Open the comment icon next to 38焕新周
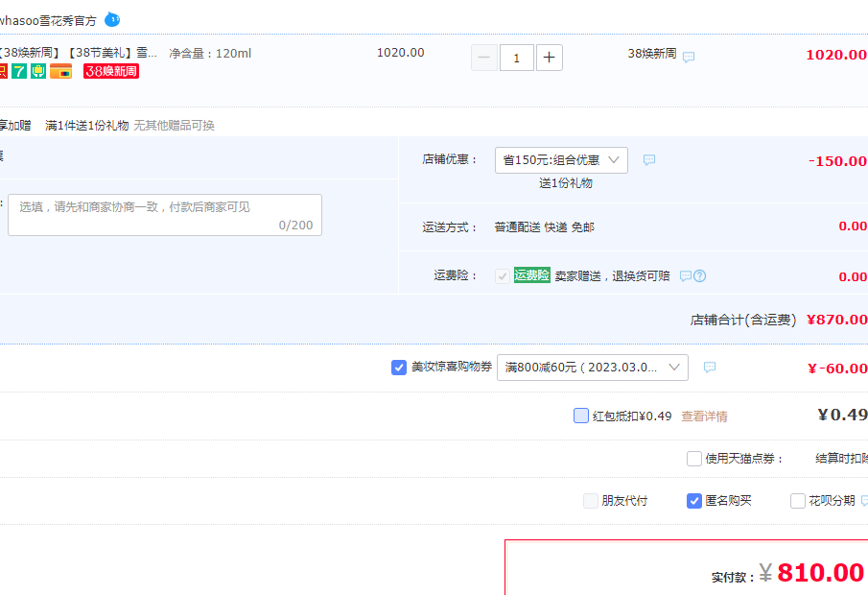Screen dimensions: 868x595 click(689, 57)
